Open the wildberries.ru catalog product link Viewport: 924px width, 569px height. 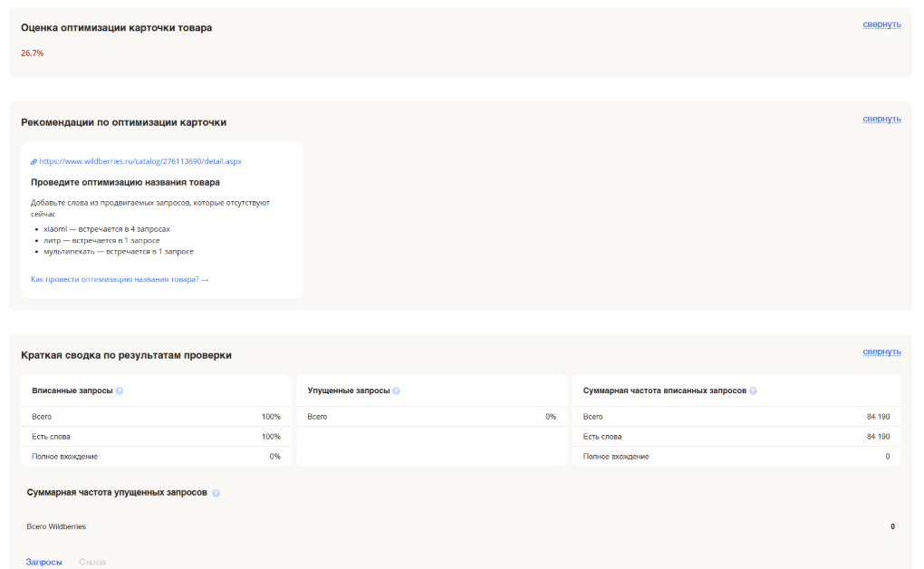(140, 162)
